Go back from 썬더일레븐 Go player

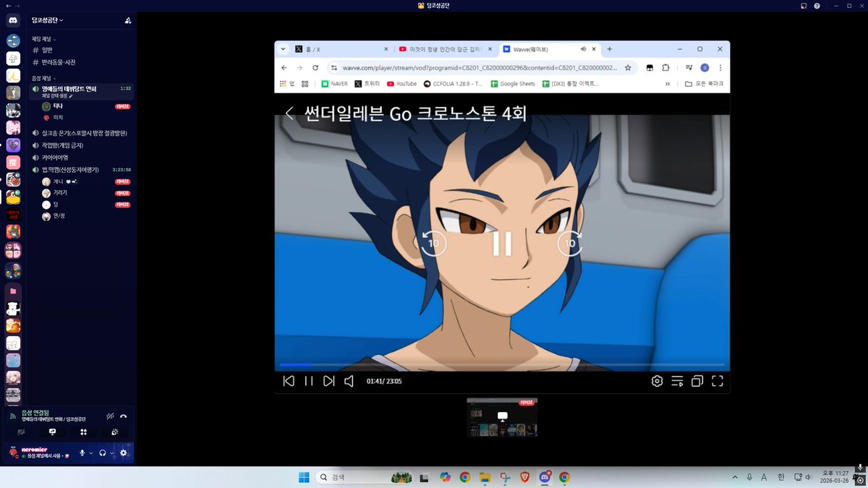coord(289,113)
